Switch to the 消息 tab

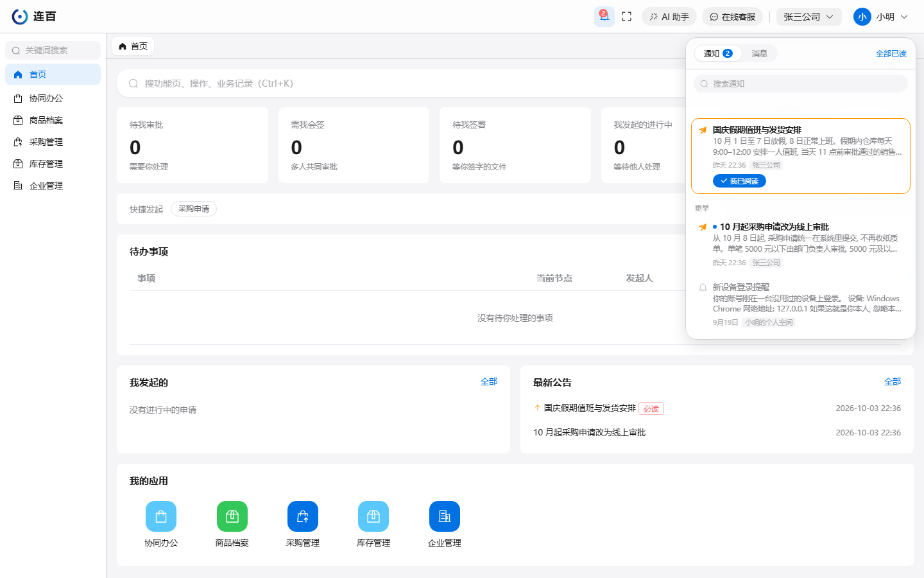[x=760, y=53]
